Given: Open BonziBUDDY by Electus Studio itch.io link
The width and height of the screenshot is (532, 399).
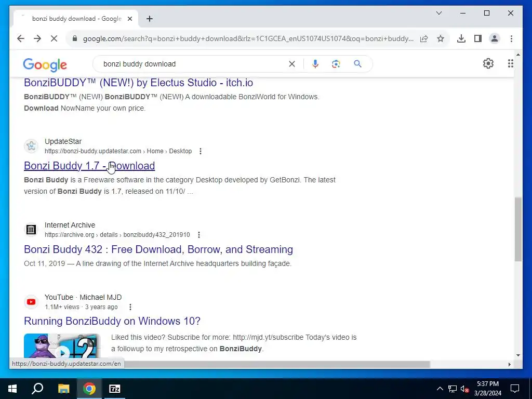Looking at the screenshot, I should 138,83.
